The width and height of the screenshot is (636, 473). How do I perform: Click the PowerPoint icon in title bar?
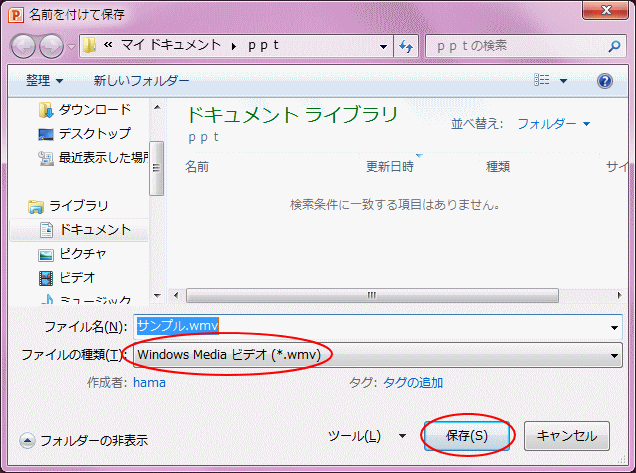tap(16, 15)
